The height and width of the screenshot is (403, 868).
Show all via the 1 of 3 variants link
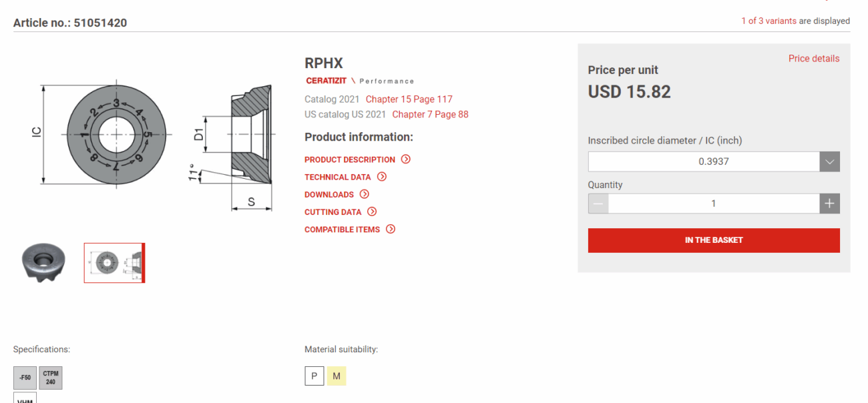coord(769,21)
